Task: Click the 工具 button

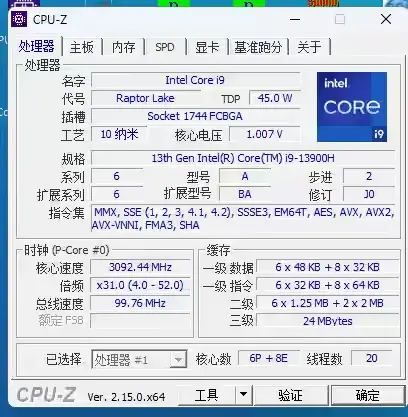Action: point(207,395)
